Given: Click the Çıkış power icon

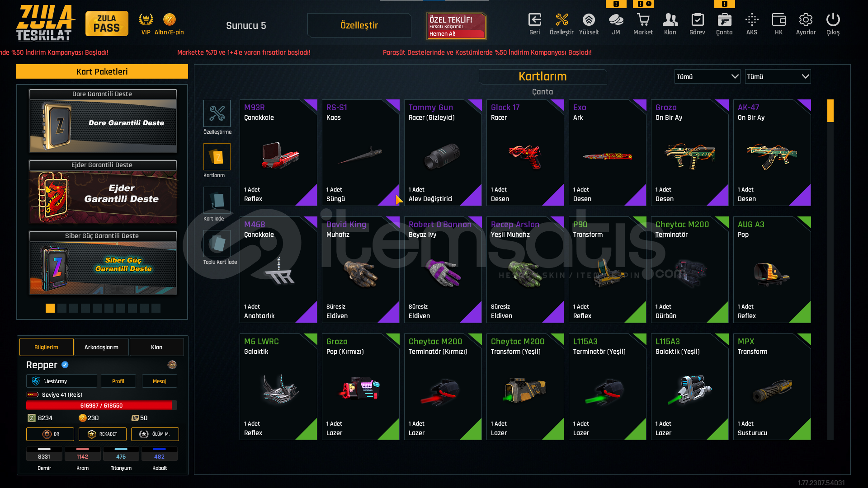Looking at the screenshot, I should click(833, 20).
